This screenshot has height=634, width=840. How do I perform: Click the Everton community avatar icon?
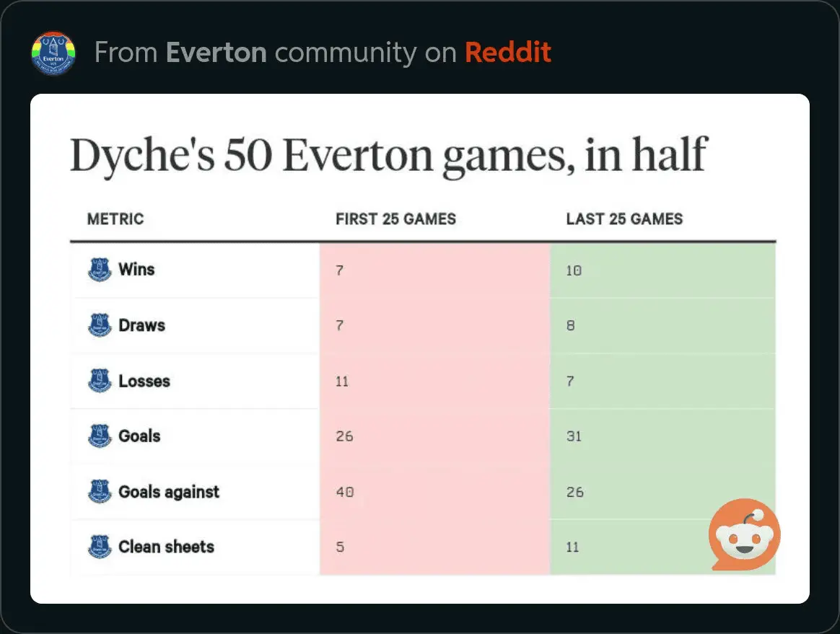point(53,53)
